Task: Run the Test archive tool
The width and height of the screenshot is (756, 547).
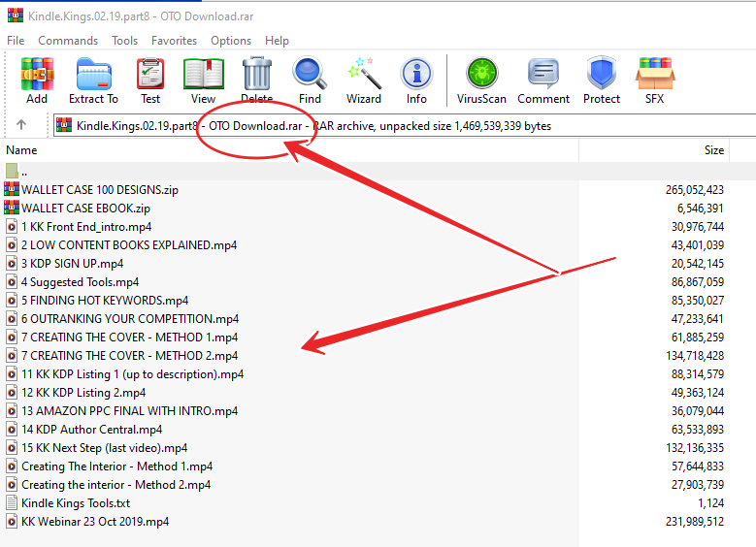Action: 150,75
